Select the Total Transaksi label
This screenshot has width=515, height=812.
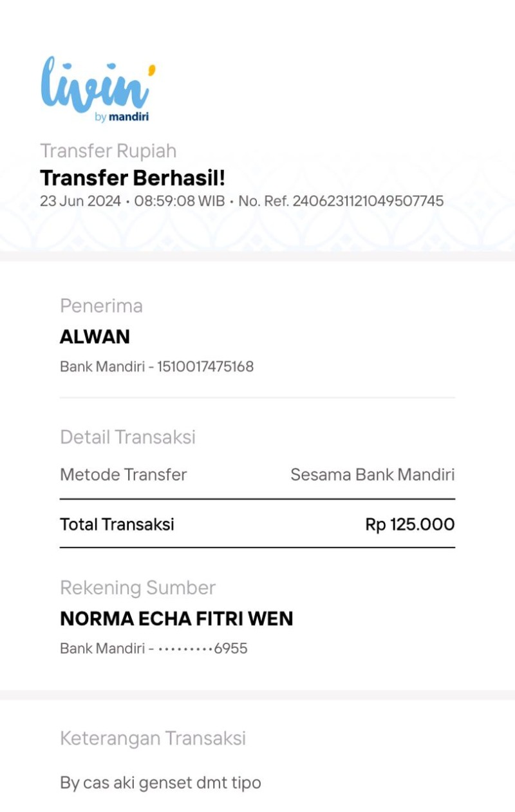click(117, 524)
